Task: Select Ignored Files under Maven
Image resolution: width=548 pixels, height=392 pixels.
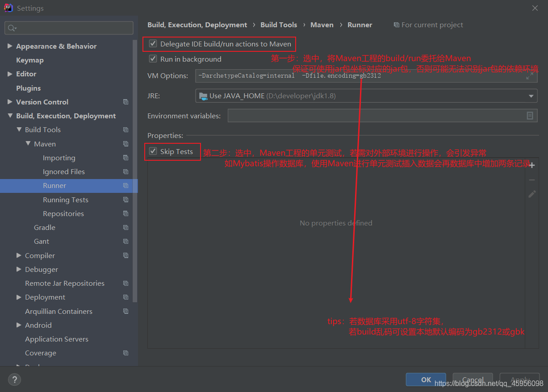Action: point(64,171)
